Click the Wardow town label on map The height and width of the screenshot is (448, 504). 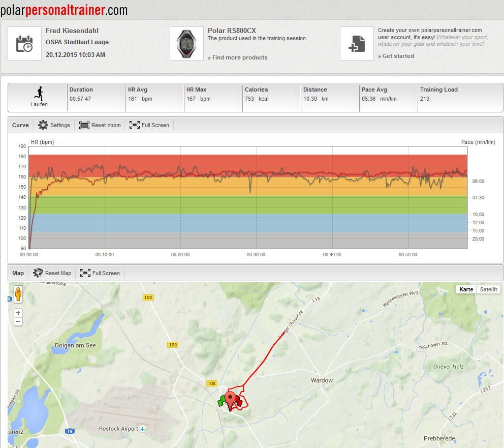point(322,380)
